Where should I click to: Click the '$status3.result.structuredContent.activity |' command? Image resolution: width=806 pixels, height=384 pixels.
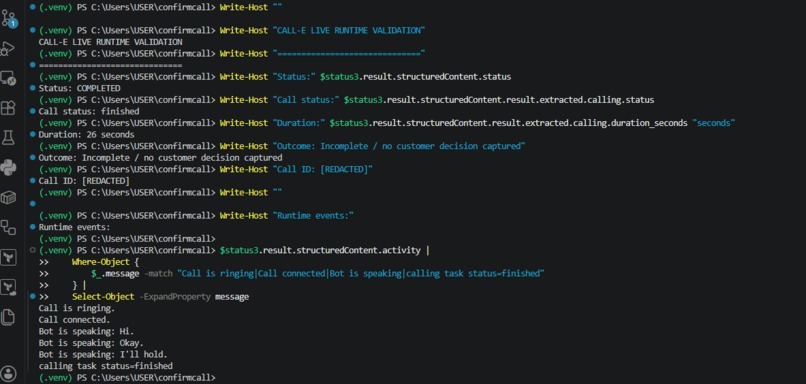tap(324, 250)
